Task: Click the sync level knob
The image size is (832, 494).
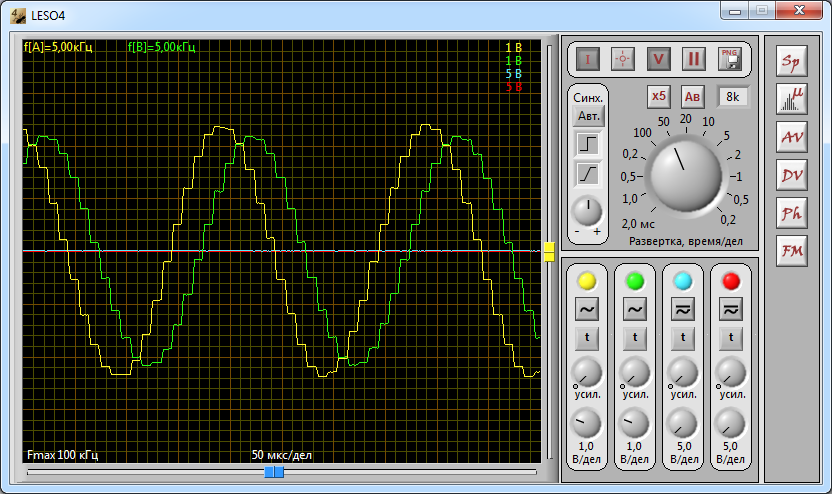Action: tap(587, 211)
